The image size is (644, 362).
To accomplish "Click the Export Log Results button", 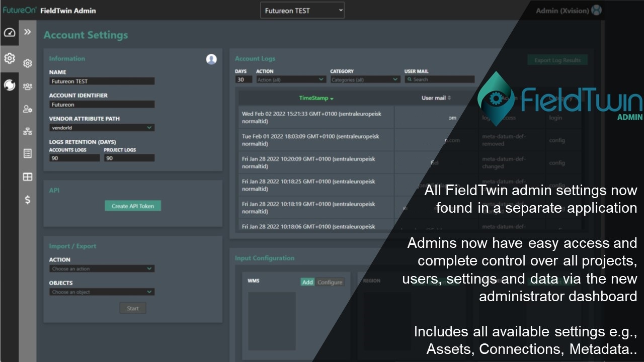I will (x=557, y=60).
